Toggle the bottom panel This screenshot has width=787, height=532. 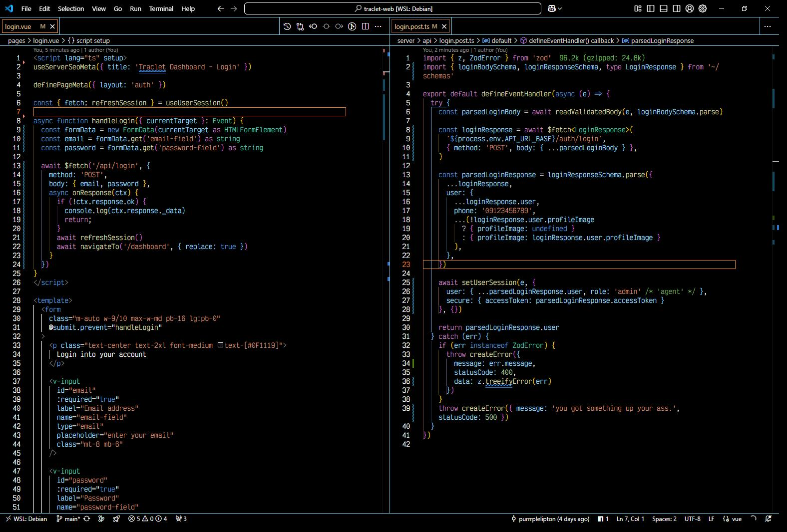click(664, 8)
